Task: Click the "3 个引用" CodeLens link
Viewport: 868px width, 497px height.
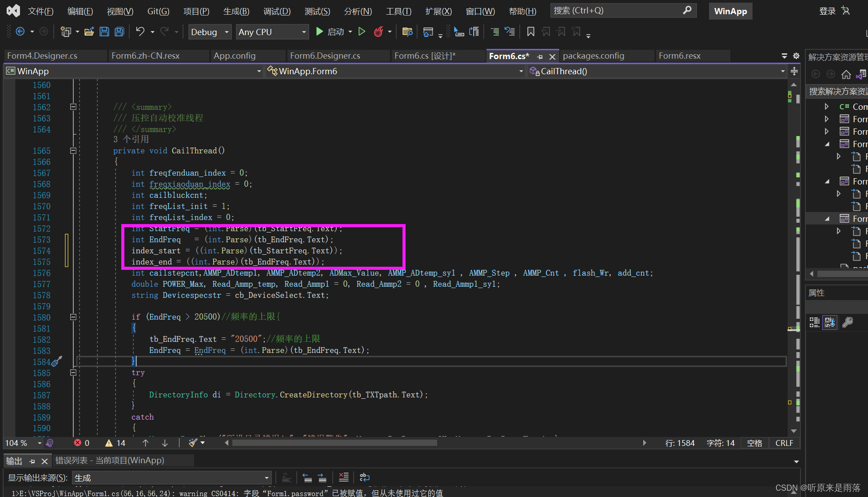Action: 131,139
